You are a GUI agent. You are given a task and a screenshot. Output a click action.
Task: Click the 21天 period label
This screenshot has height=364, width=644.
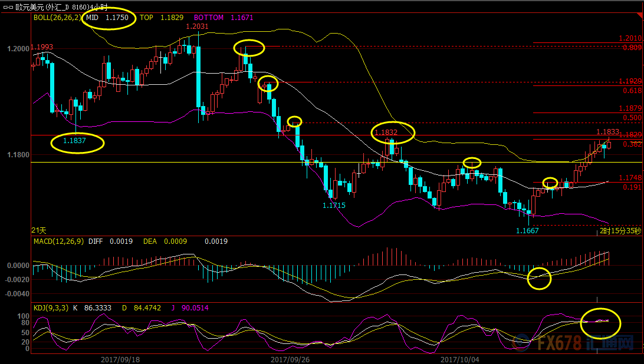click(39, 231)
